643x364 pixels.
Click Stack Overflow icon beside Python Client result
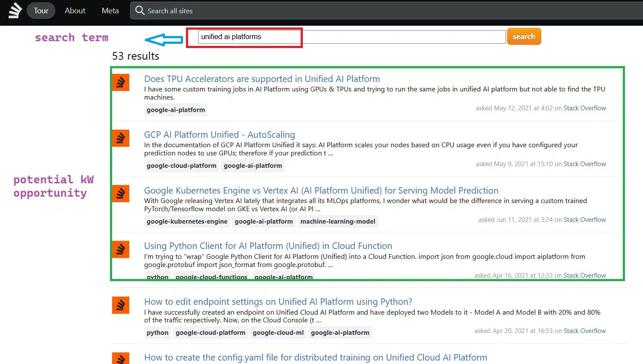point(121,249)
